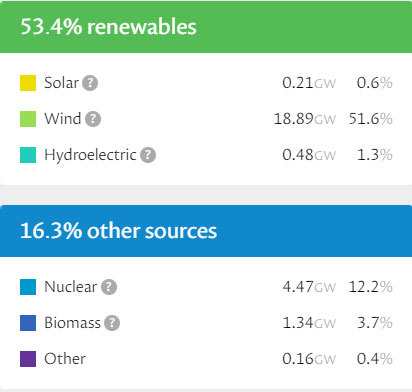The image size is (412, 392).
Task: Click the 16.3% other sources header
Action: pyautogui.click(x=206, y=231)
